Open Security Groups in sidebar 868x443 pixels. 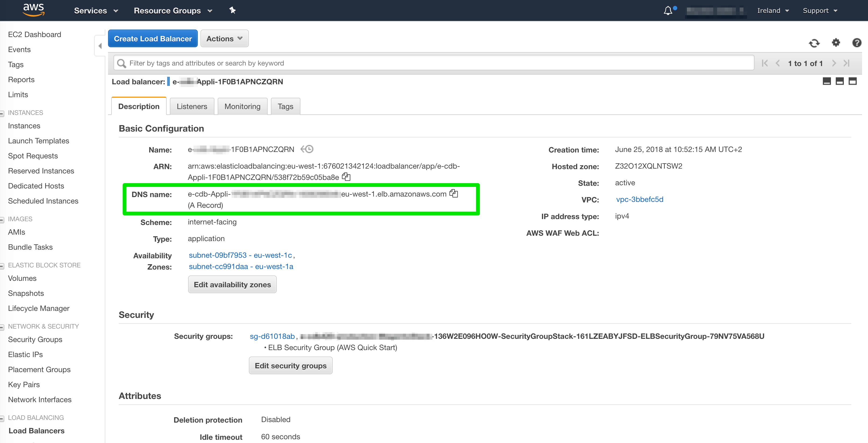point(35,339)
